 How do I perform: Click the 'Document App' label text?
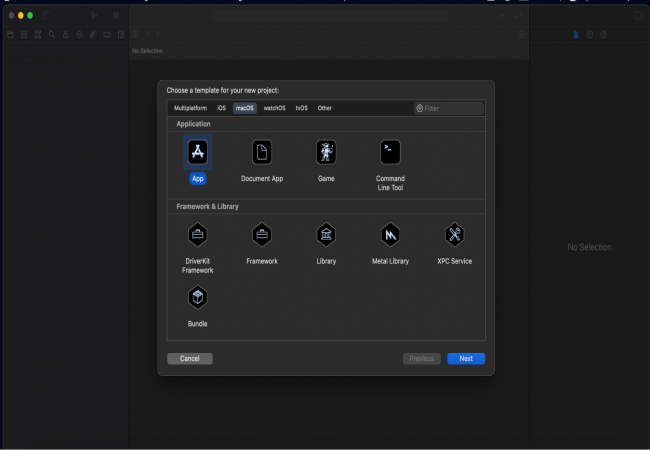coord(262,179)
